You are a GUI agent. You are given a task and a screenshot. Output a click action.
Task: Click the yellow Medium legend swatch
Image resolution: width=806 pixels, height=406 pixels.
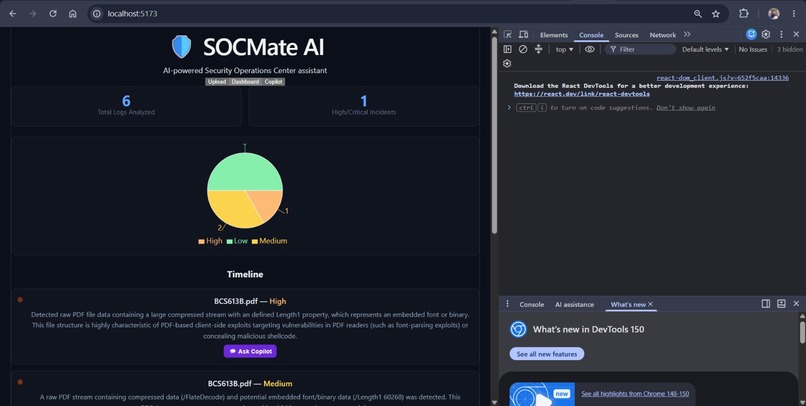click(x=254, y=242)
